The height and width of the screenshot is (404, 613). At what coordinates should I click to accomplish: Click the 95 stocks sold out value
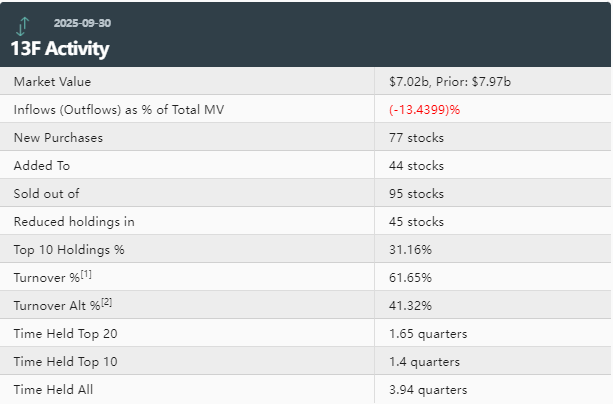[416, 193]
